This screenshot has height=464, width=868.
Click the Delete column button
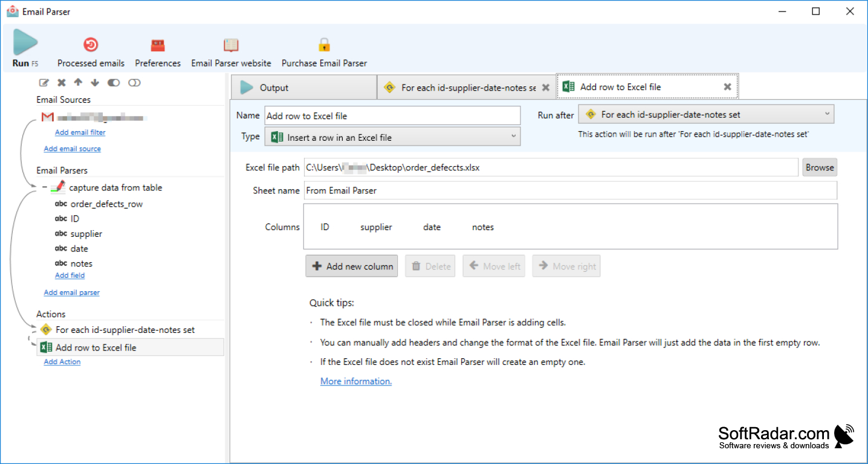pos(430,266)
